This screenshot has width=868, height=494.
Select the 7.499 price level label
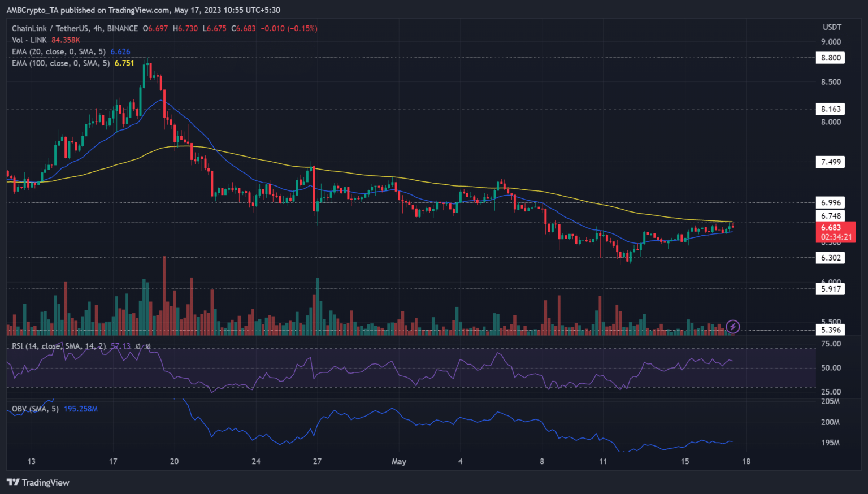pyautogui.click(x=831, y=162)
